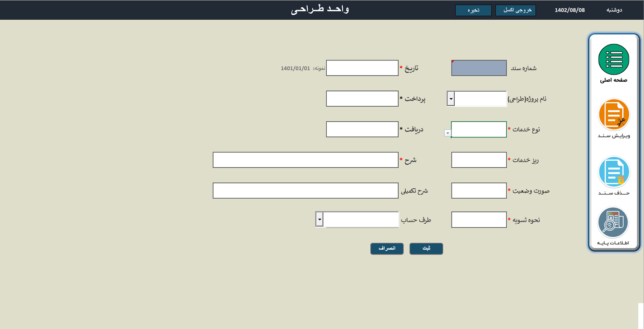Image resolution: width=644 pixels, height=329 pixels.
Task: Select the شرح description text field
Action: (x=306, y=160)
